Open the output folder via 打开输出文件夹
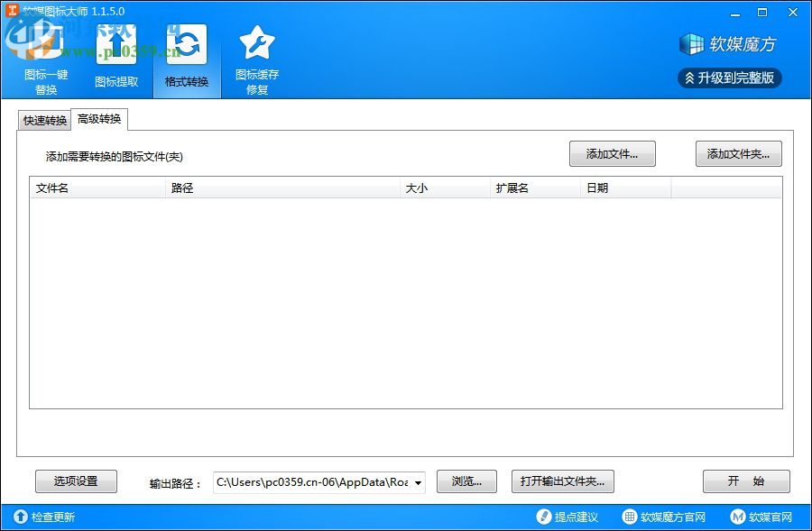 [563, 481]
